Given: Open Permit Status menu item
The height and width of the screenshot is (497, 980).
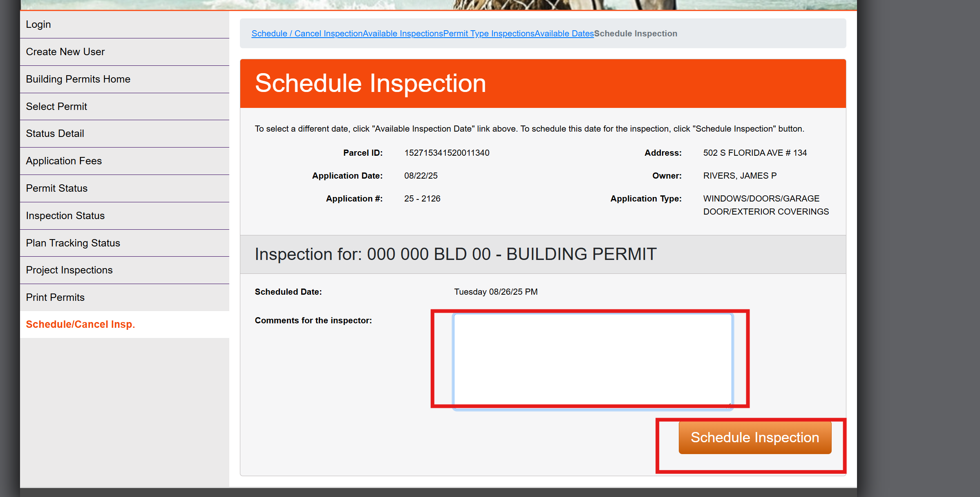Looking at the screenshot, I should (56, 188).
